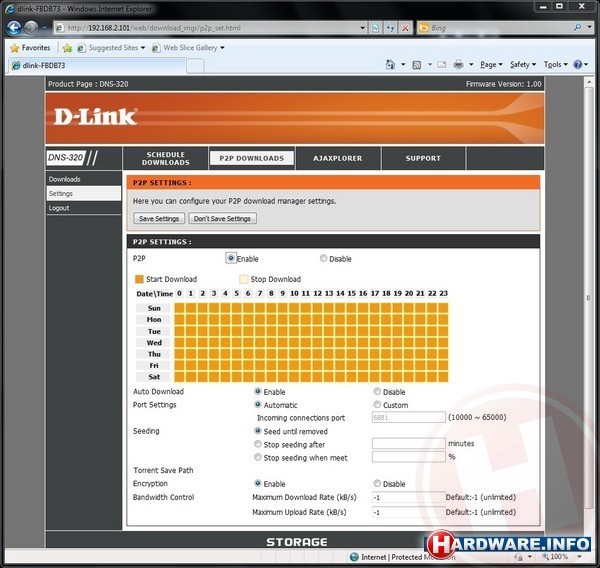Switch to Schedule Downloads tab
This screenshot has height=568, width=600.
click(165, 158)
